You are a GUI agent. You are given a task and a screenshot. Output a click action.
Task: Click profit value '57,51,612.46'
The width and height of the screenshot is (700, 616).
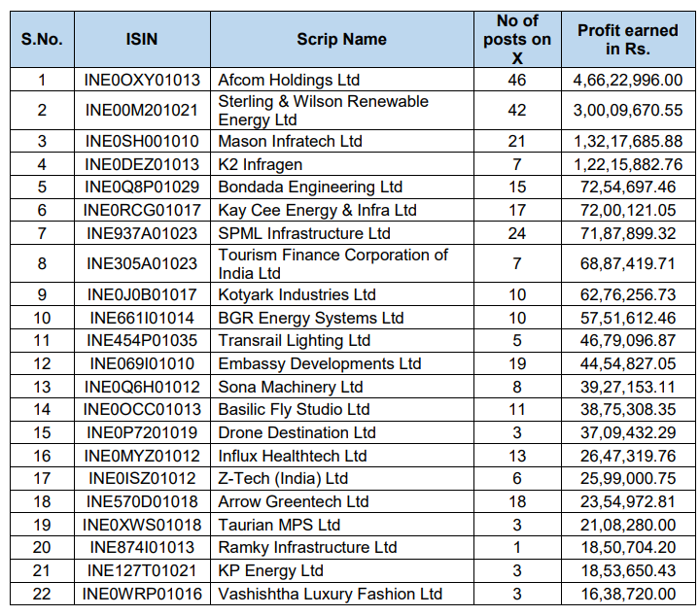coord(628,318)
